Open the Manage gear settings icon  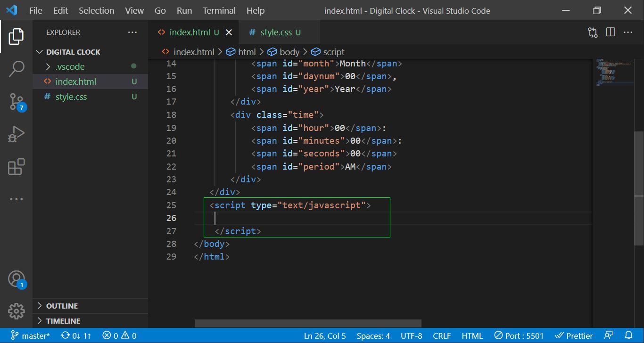click(x=16, y=311)
